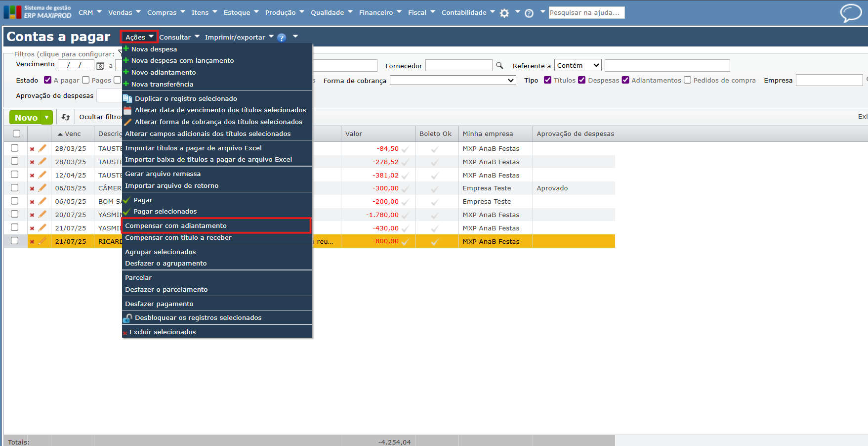The width and height of the screenshot is (868, 446).
Task: Click the Ocultar filtros button
Action: click(x=101, y=117)
